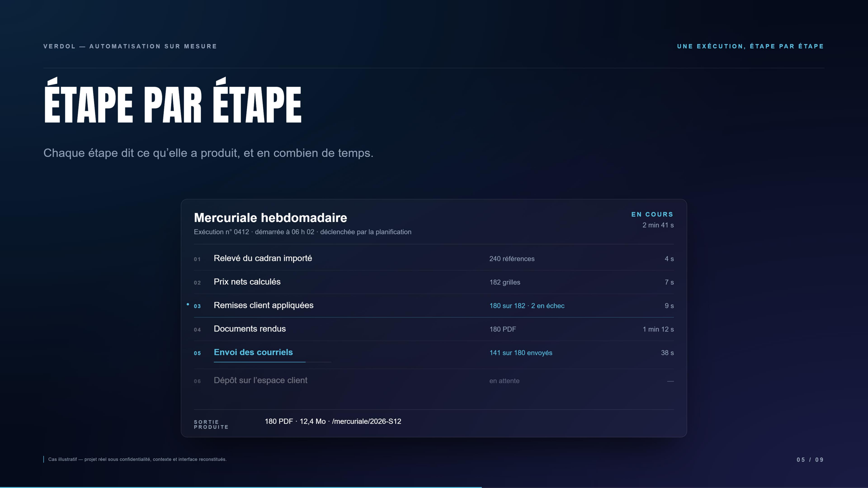Select step 'Relevé du cadran importé'
868x488 pixels.
[263, 258]
